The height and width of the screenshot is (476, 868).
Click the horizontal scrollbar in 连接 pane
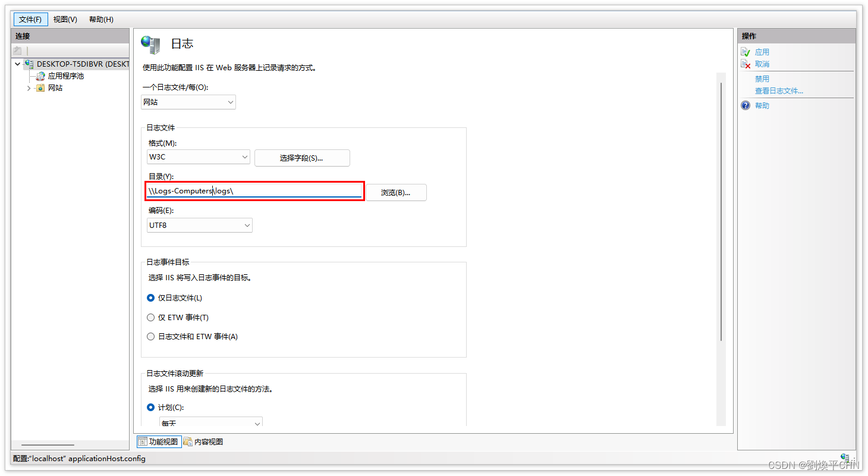click(48, 445)
